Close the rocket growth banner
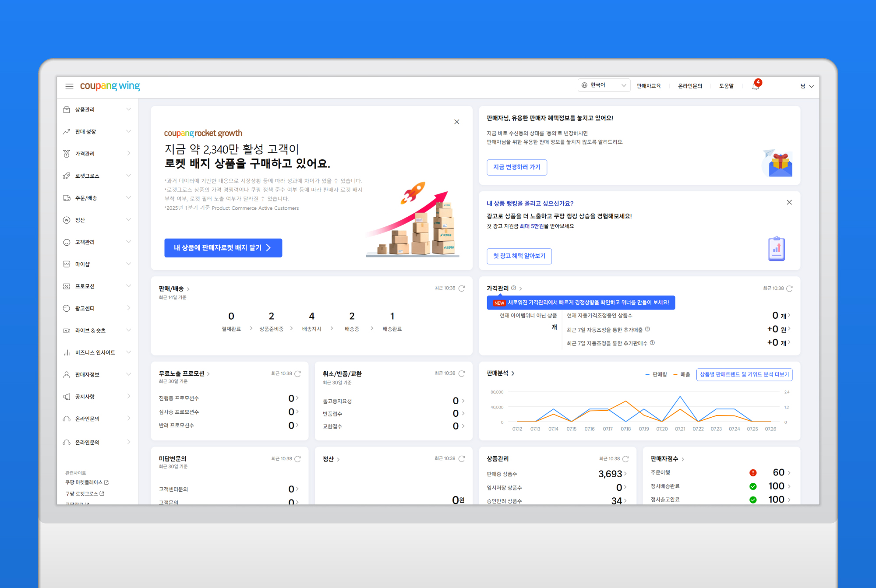 tap(457, 122)
